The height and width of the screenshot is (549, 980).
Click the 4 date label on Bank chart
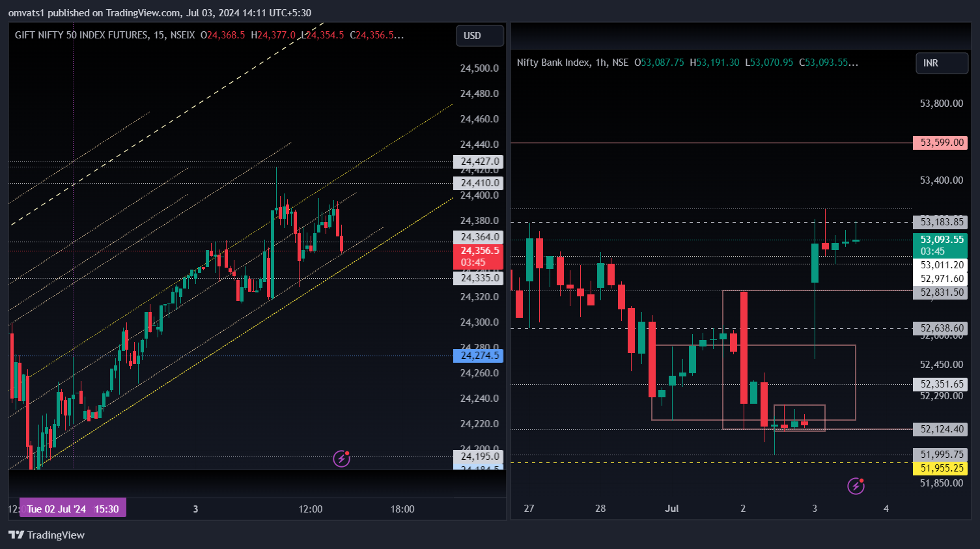coord(886,508)
